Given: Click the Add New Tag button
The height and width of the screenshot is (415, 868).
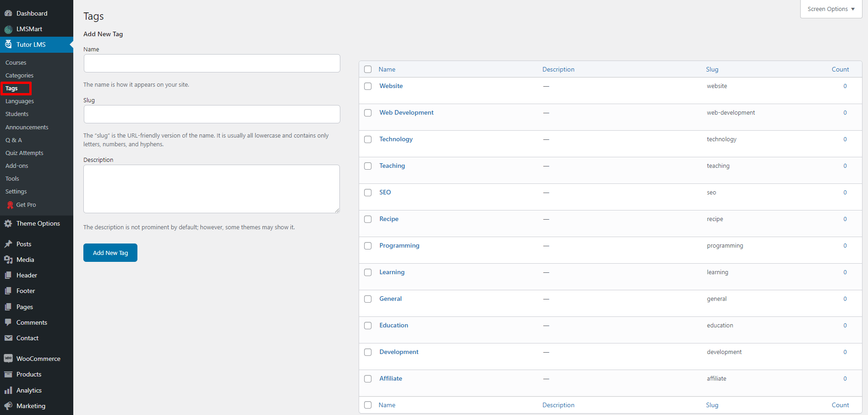Looking at the screenshot, I should click(110, 253).
